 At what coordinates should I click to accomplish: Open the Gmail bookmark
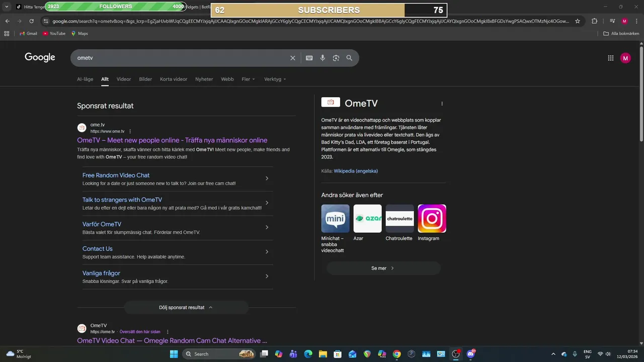click(28, 34)
